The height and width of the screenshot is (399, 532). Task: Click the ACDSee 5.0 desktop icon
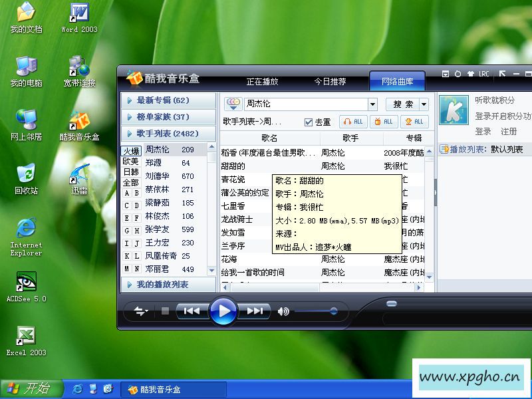[x=27, y=287]
